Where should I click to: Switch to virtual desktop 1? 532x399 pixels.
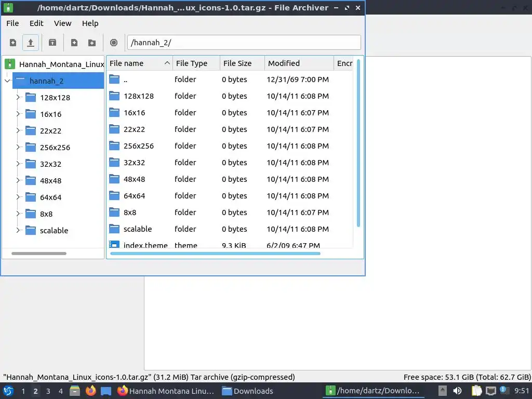(23, 391)
